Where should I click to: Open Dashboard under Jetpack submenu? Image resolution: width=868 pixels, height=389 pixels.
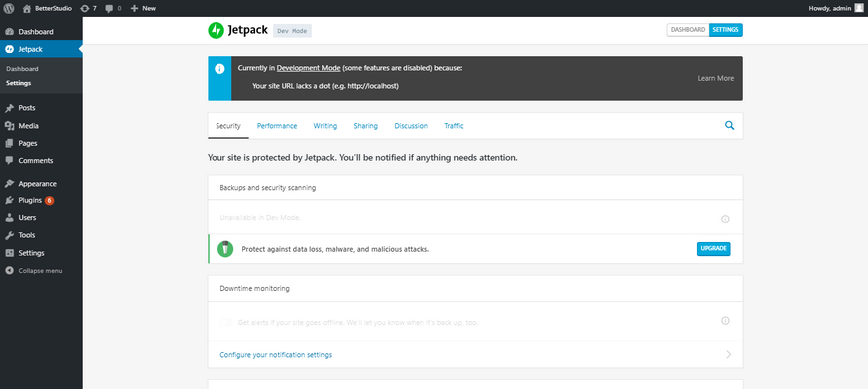[22, 69]
